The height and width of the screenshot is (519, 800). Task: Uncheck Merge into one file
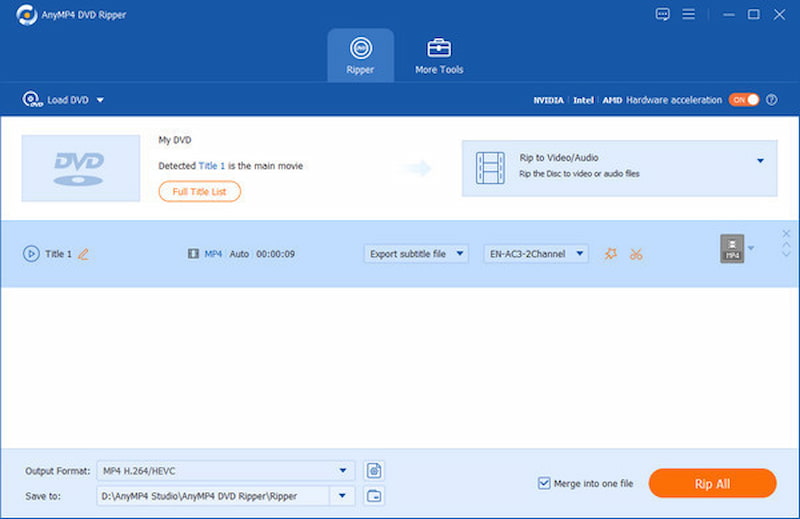[545, 484]
